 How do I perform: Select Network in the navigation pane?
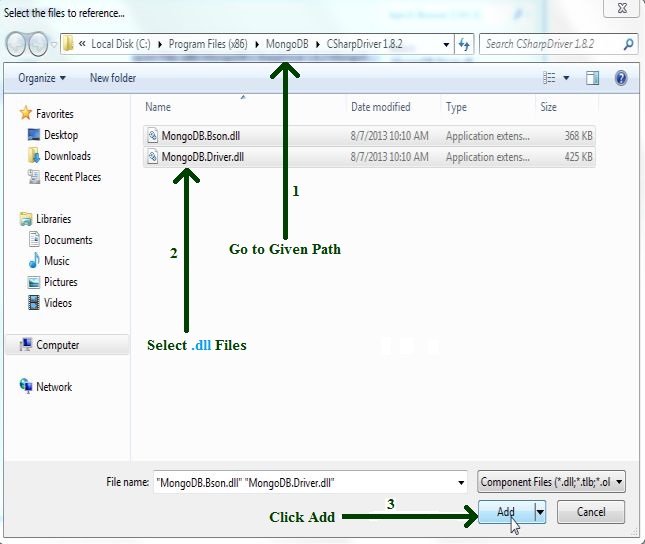point(54,387)
